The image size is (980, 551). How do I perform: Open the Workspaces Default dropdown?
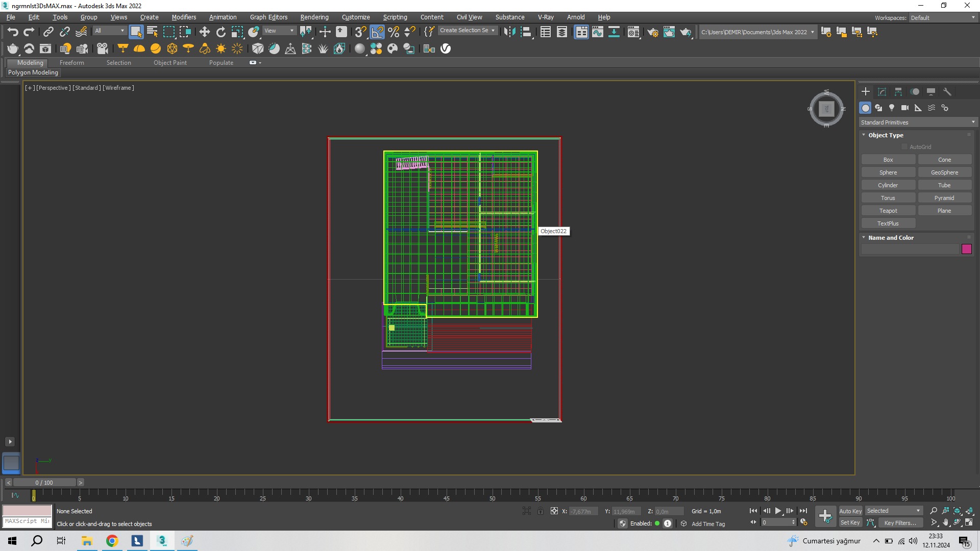point(942,18)
